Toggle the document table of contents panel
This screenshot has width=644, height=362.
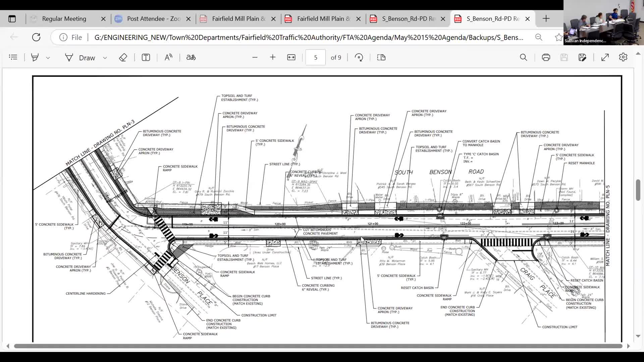pos(13,57)
